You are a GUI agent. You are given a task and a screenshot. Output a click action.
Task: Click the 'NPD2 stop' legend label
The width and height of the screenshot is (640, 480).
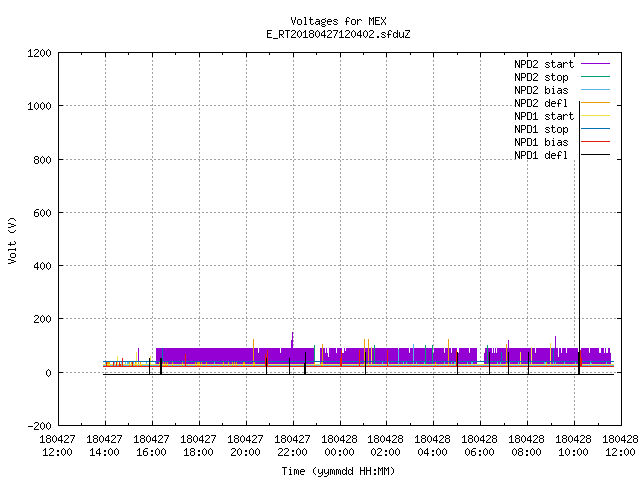click(541, 77)
